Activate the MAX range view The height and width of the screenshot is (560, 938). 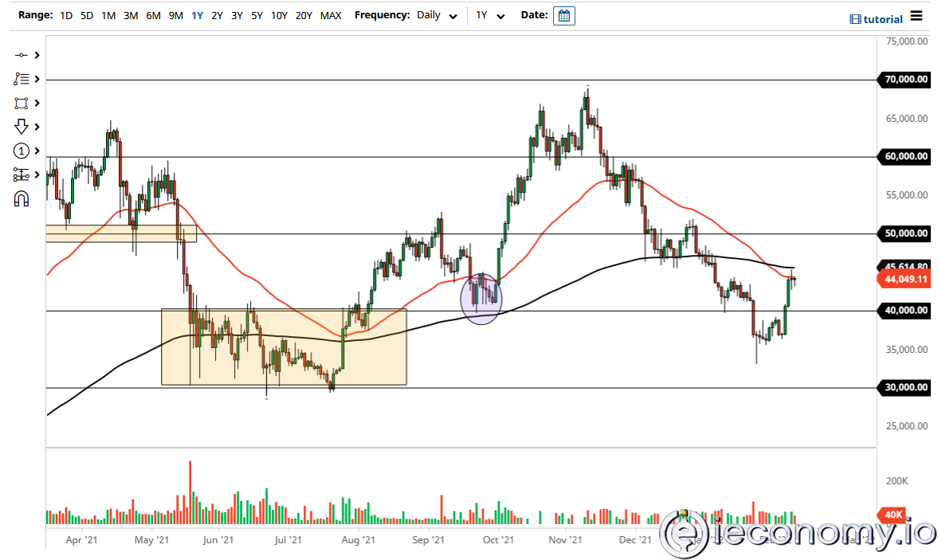(x=331, y=15)
